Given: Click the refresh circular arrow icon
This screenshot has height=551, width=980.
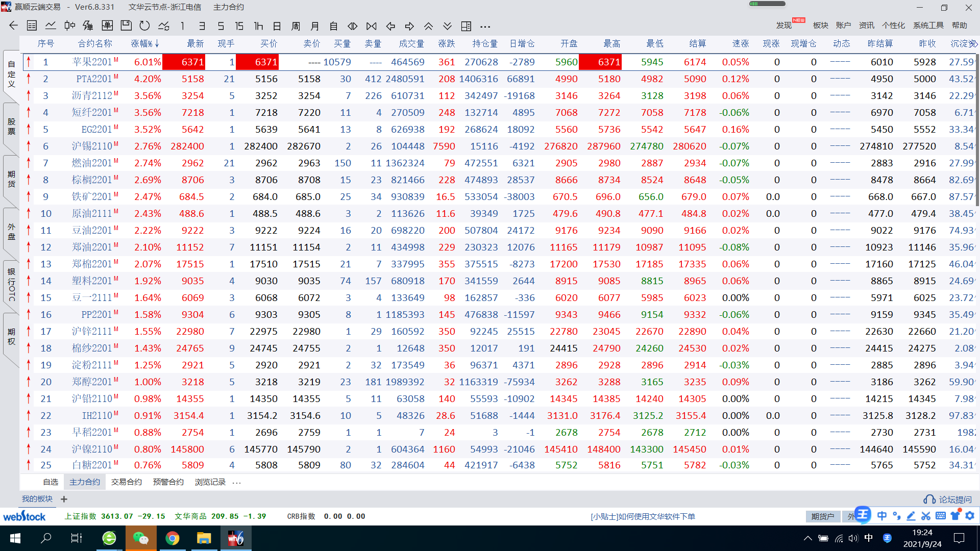Looking at the screenshot, I should pyautogui.click(x=144, y=26).
